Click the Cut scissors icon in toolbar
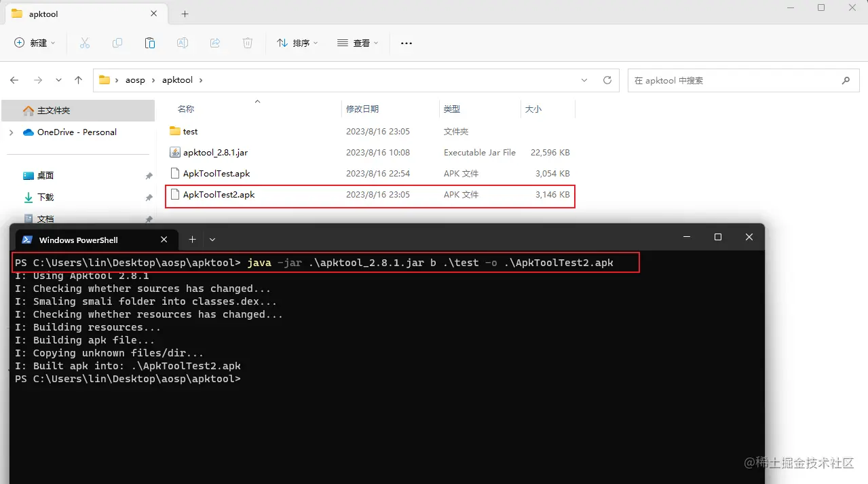The image size is (868, 484). pos(85,43)
